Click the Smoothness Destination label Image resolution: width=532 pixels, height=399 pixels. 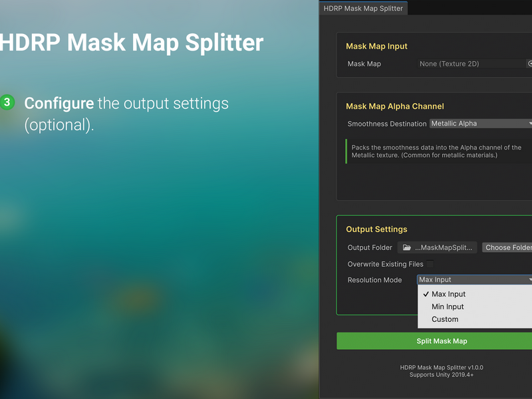coord(387,124)
